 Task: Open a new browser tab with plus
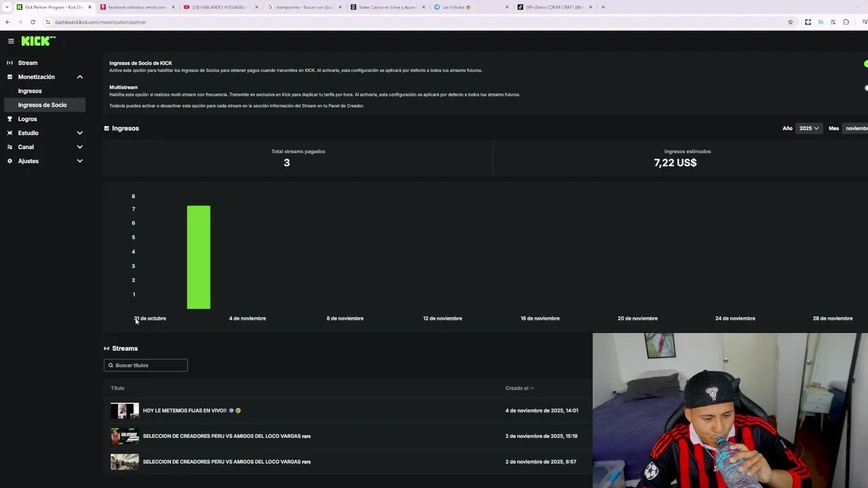(603, 7)
